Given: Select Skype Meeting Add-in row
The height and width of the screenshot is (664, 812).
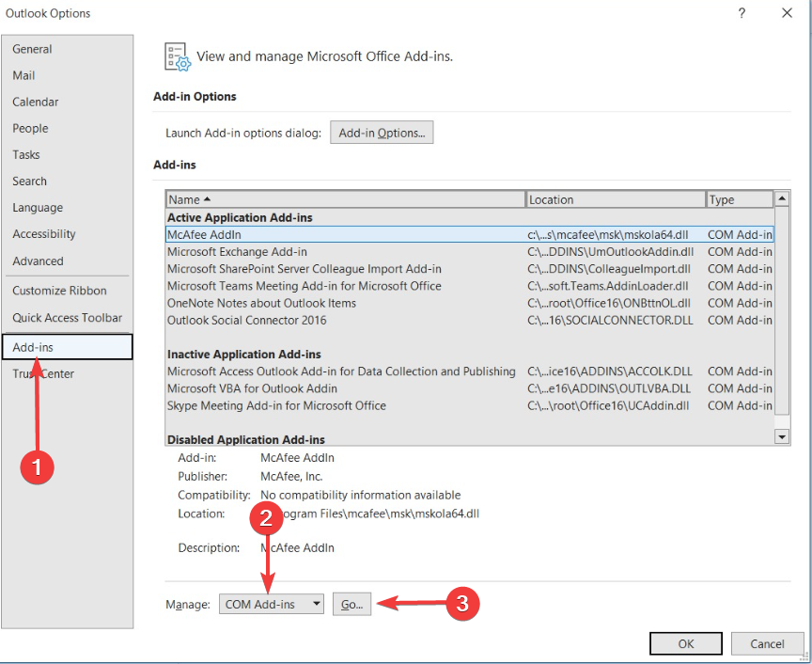Looking at the screenshot, I should 469,406.
